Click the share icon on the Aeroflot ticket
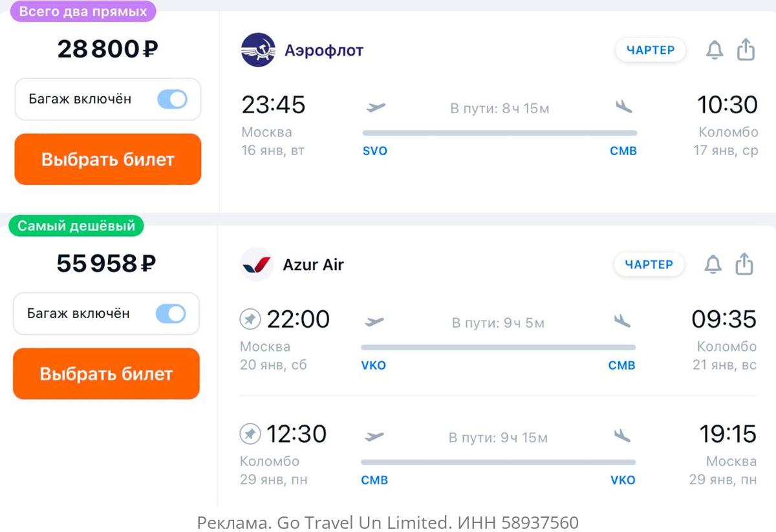Viewport: 776px width, 532px height. tap(746, 50)
